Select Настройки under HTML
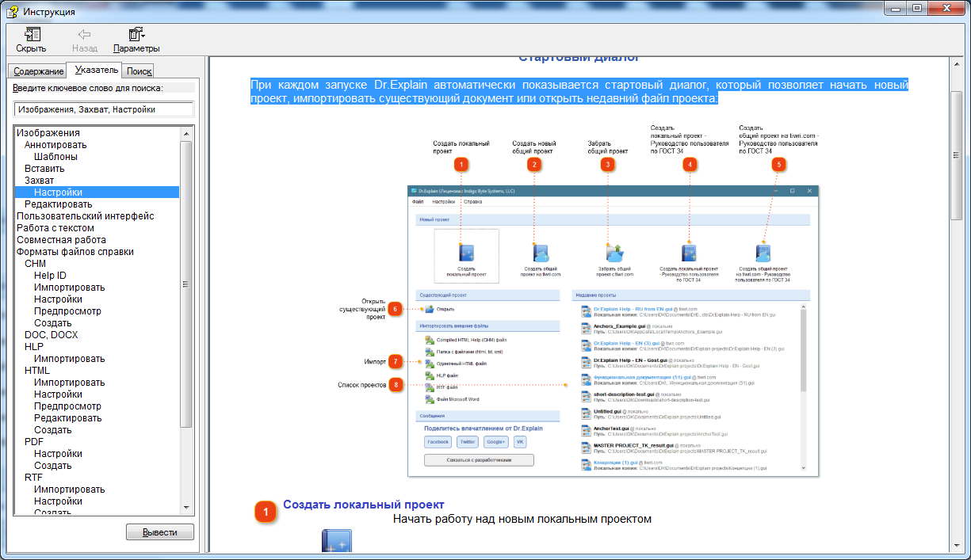The width and height of the screenshot is (971, 560). coord(58,394)
